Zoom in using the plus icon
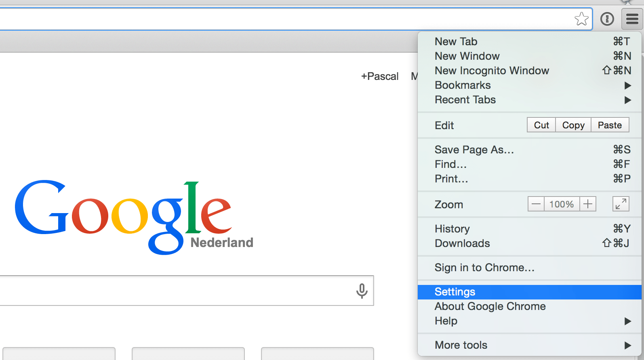The image size is (644, 360). [x=588, y=204]
